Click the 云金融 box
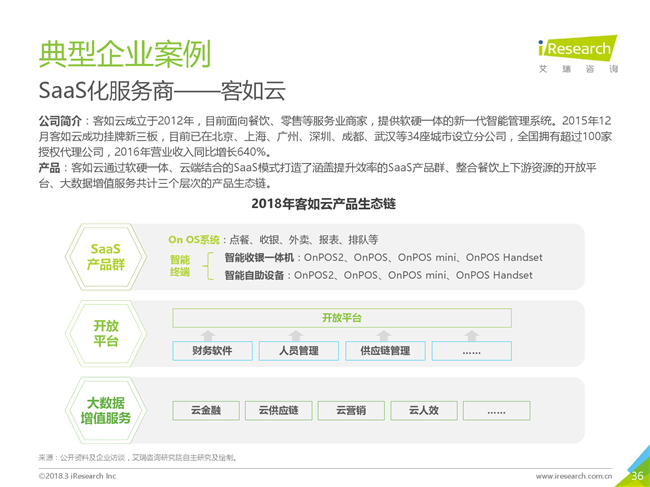 point(206,411)
